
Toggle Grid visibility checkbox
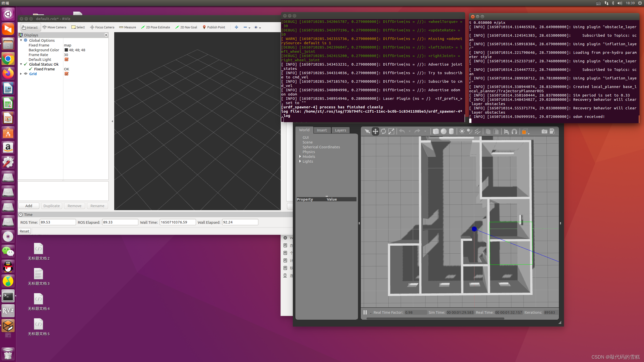tap(67, 74)
